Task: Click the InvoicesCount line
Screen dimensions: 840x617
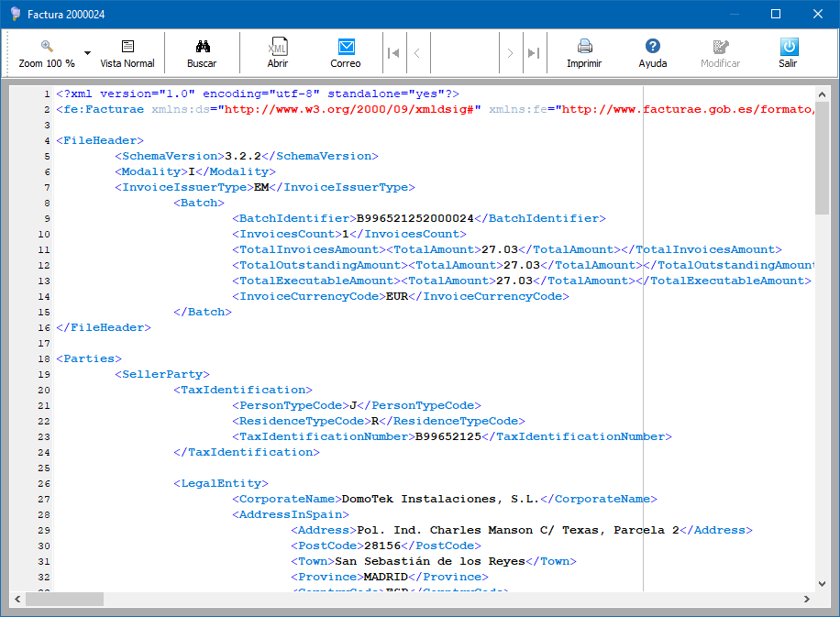Action: (349, 234)
